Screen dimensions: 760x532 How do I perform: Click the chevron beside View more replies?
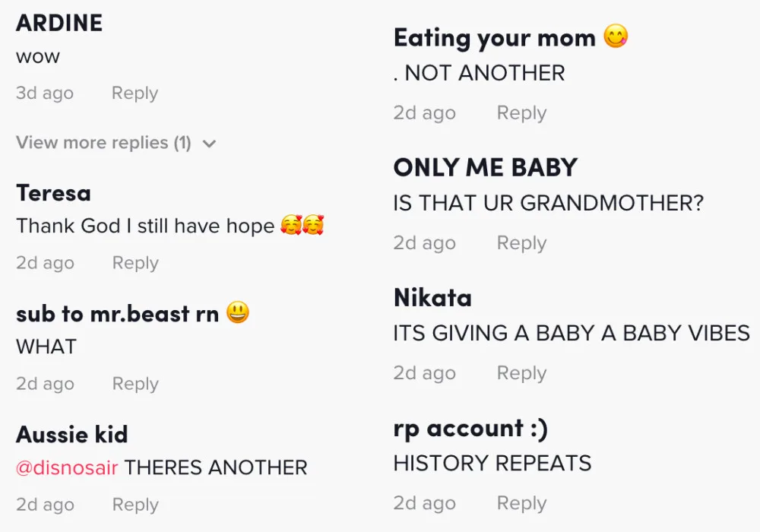[210, 144]
